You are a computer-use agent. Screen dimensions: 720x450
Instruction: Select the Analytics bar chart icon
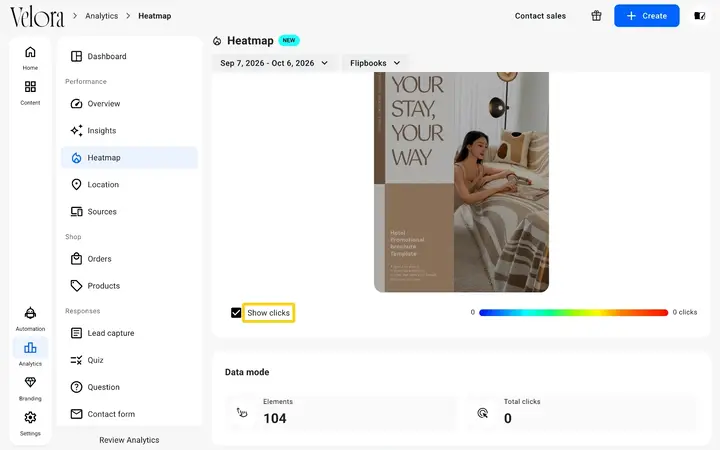(x=30, y=348)
